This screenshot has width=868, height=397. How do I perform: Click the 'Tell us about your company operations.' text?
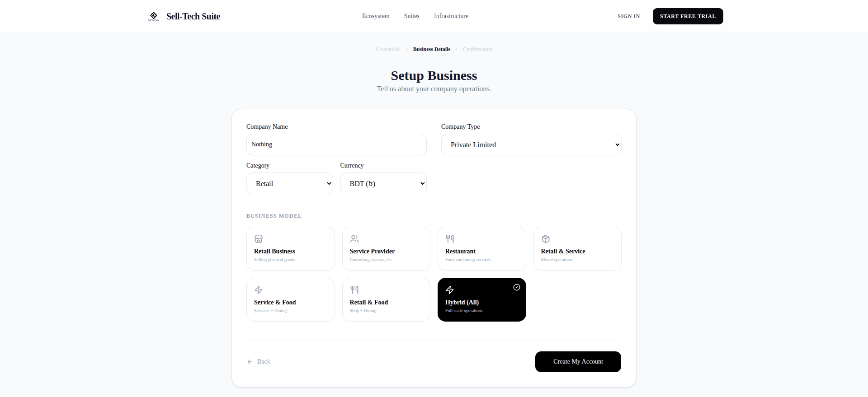[x=434, y=89]
